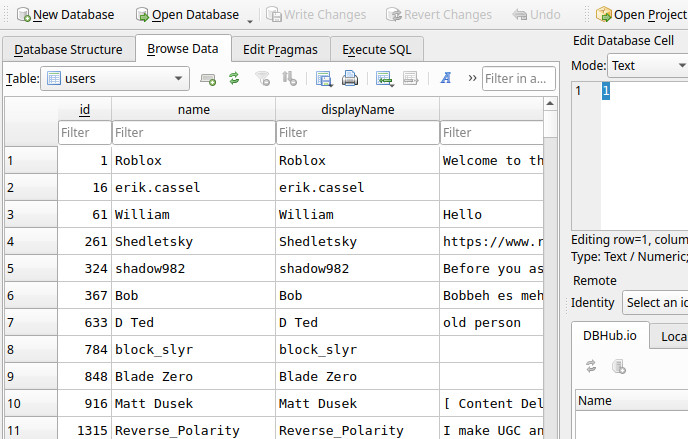688x439 pixels.
Task: Select name cell 'Blade Zero'
Action: pos(194,376)
